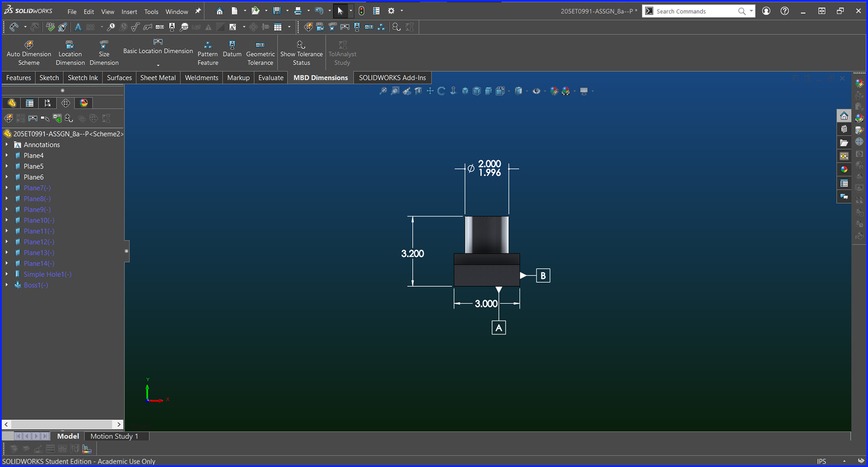Image resolution: width=868 pixels, height=467 pixels.
Task: Click the Zoom to Fit icon
Action: click(x=383, y=91)
